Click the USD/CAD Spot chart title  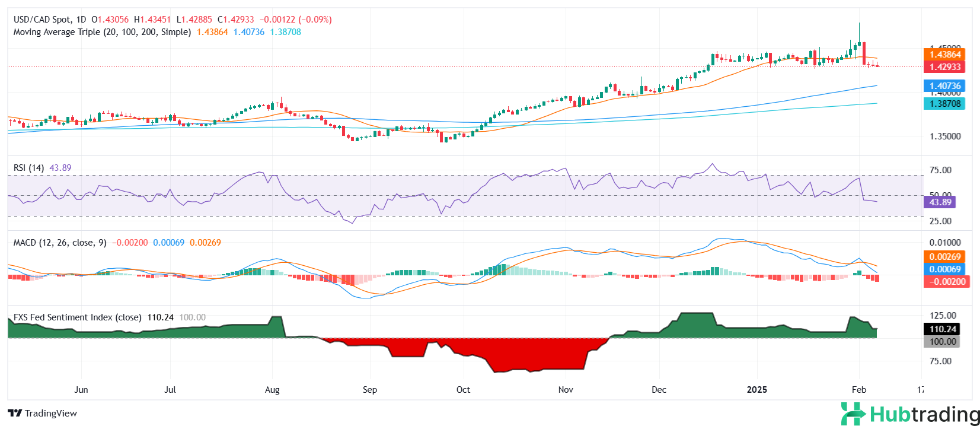click(x=42, y=20)
